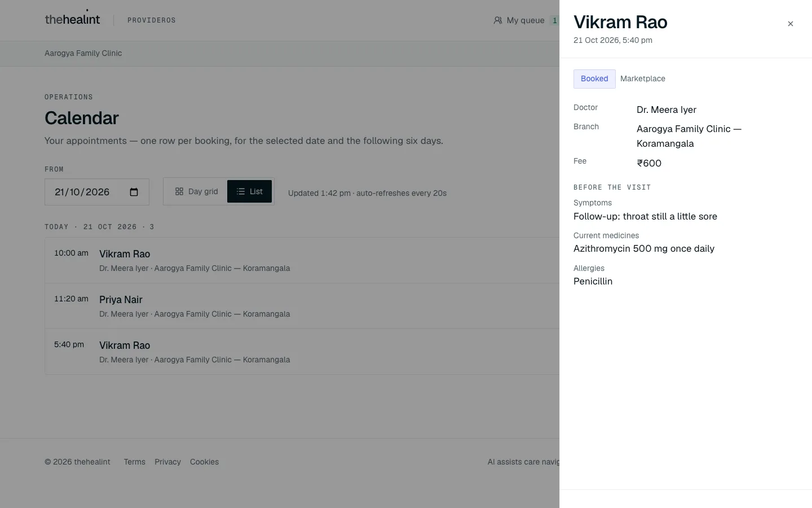This screenshot has width=812, height=508.
Task: Close the Vikram Rao appointment panel
Action: pyautogui.click(x=790, y=24)
